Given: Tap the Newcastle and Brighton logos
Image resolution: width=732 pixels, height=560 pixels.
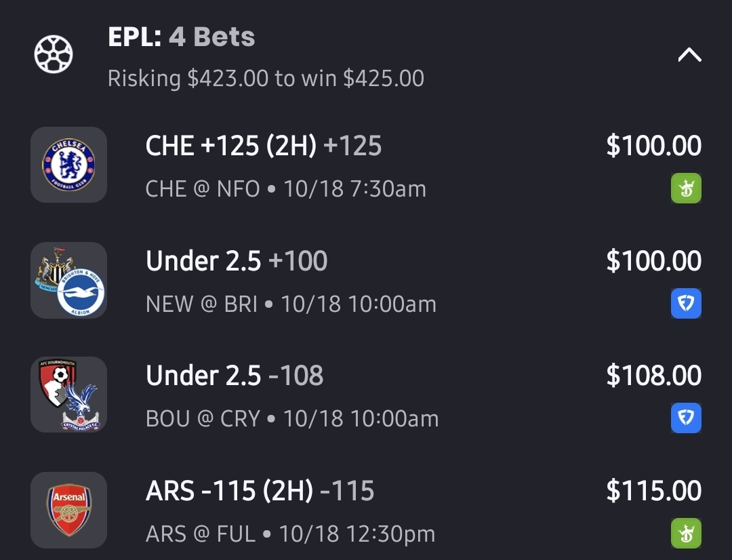Looking at the screenshot, I should pos(68,280).
